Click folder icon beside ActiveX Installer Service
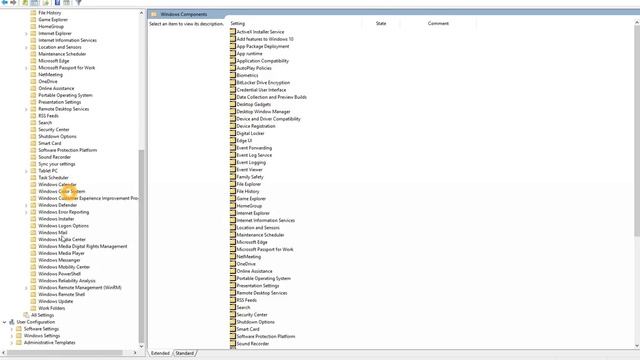Viewport: 640px width, 360px height. coord(233,31)
